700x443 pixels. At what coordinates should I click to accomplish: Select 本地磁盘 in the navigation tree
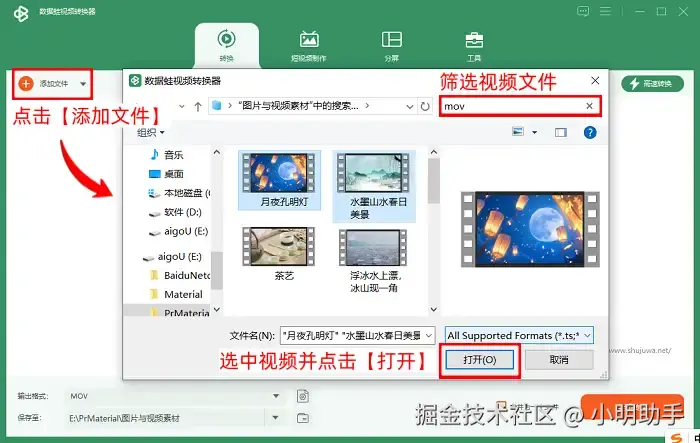click(x=179, y=193)
